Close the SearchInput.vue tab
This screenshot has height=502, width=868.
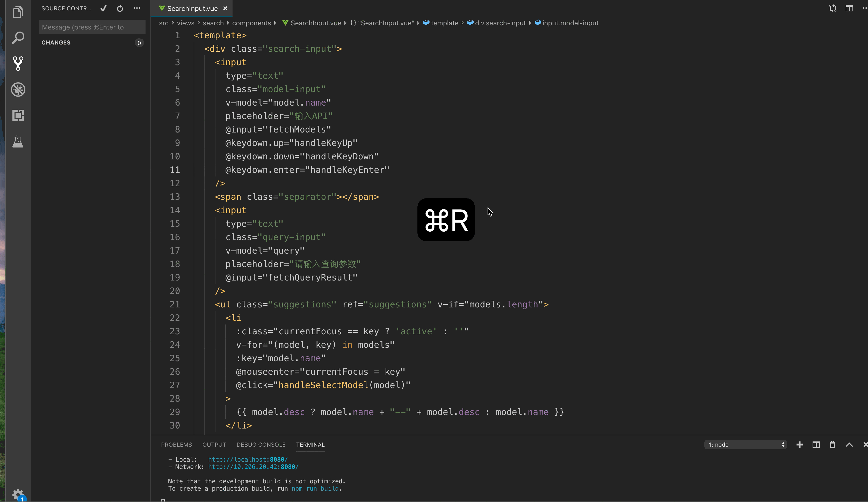[x=225, y=8]
